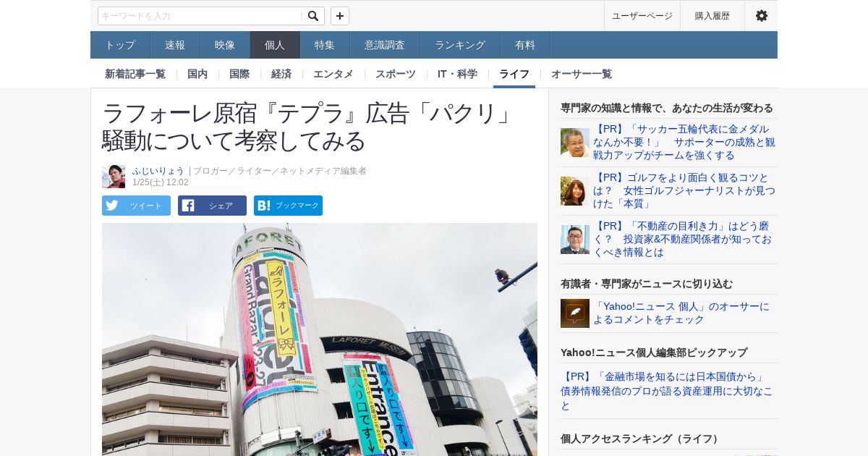
Task: Open 購入履歴
Action: (x=712, y=16)
